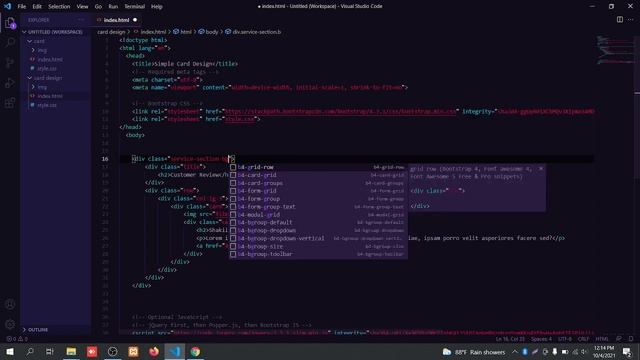Open the Run menu
Viewport: 640px width, 360px height.
click(x=113, y=7)
